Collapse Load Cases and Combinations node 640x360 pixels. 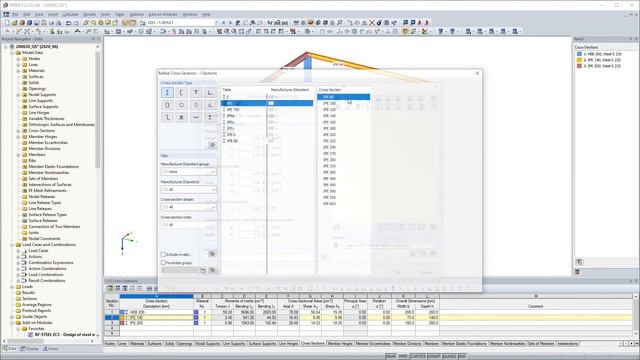pyautogui.click(x=12, y=245)
